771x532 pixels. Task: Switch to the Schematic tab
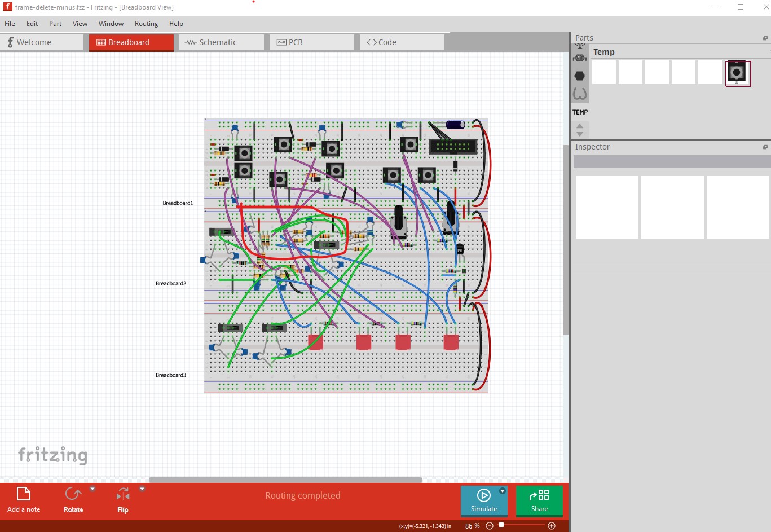pyautogui.click(x=221, y=42)
